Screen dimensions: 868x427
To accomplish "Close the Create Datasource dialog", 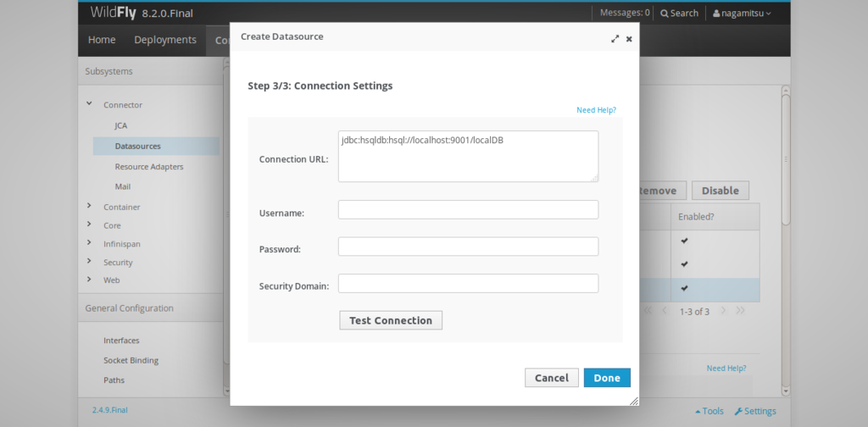I will pos(629,38).
